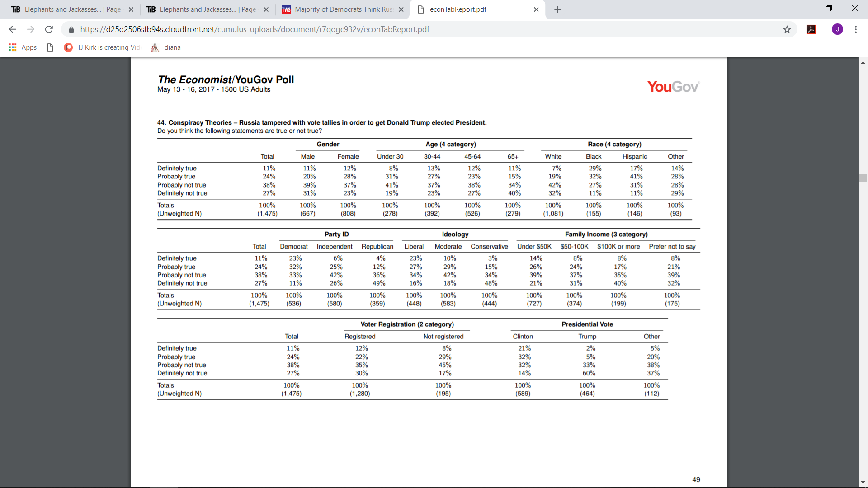Click the Presidential Vote header
The width and height of the screenshot is (868, 488).
click(587, 324)
